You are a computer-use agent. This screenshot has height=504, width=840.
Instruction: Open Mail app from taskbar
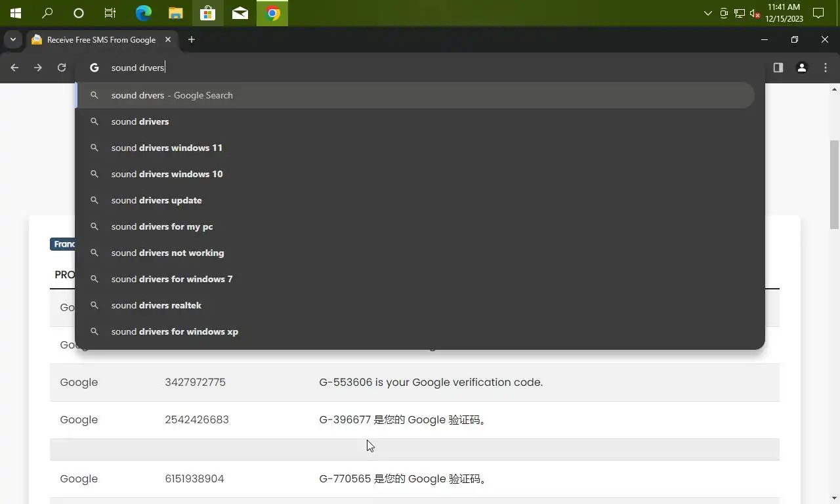pos(240,13)
